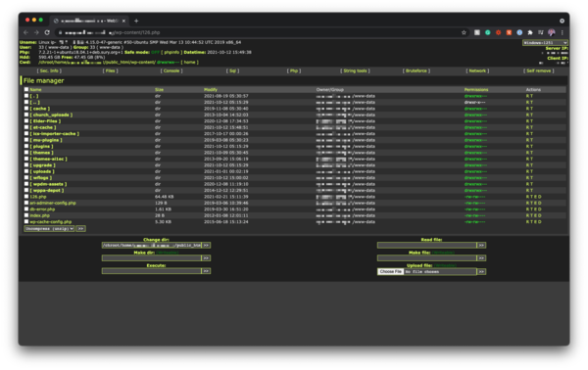
Task: Open the Sql section
Action: [232, 70]
